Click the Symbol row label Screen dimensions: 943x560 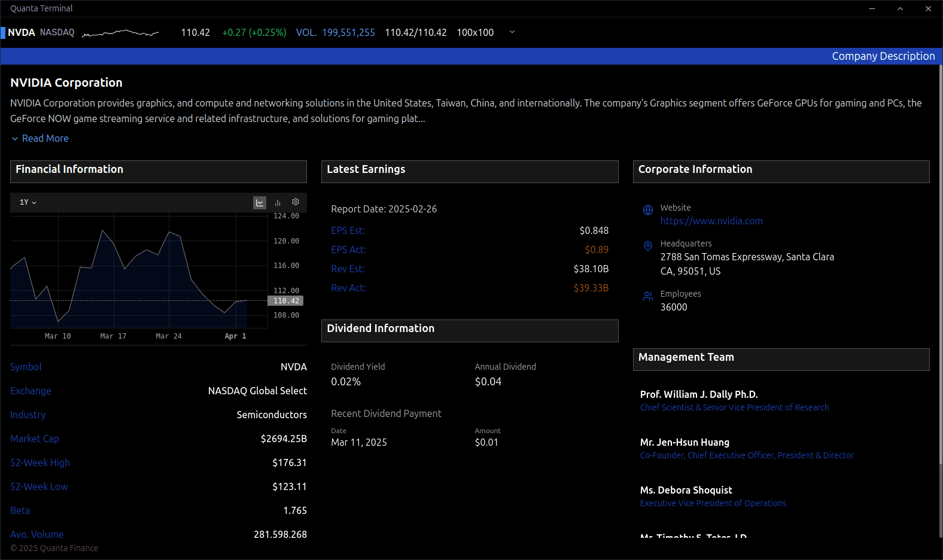click(26, 367)
